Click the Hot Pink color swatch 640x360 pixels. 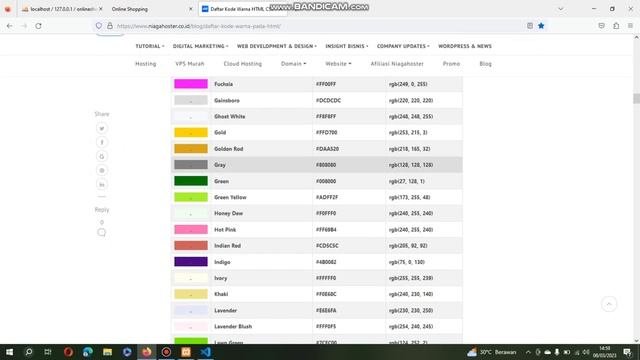coord(191,229)
